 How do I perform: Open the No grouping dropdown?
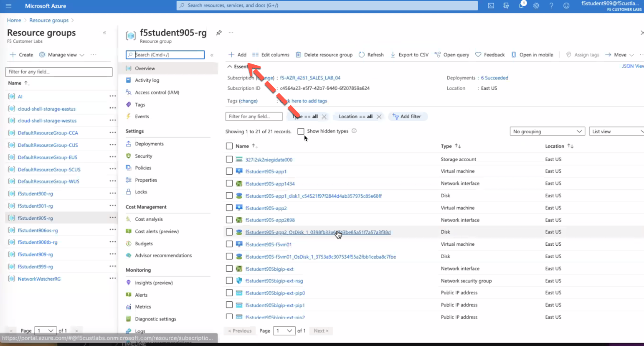pos(547,131)
